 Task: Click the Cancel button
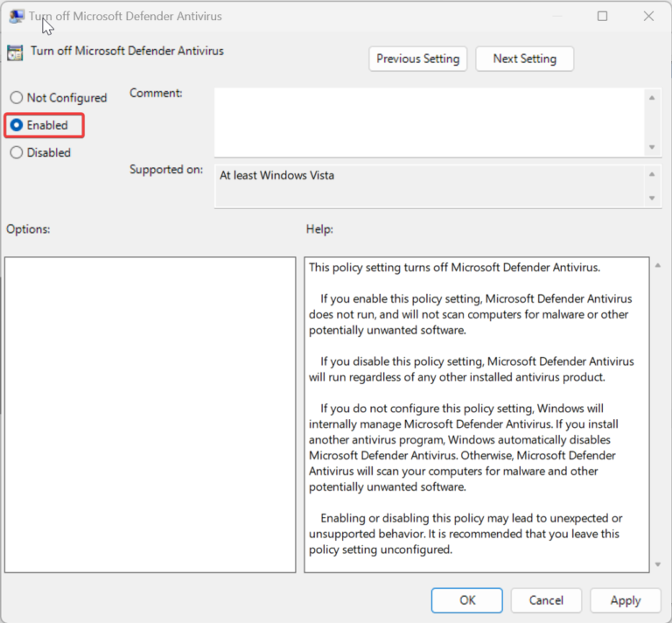546,600
